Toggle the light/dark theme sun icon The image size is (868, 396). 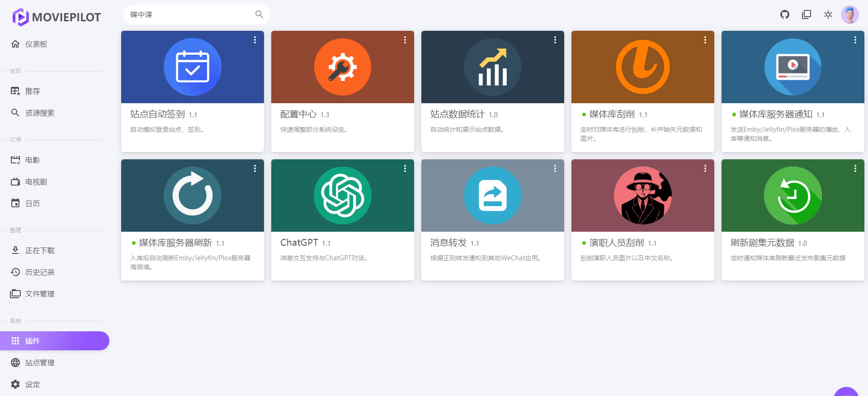828,14
